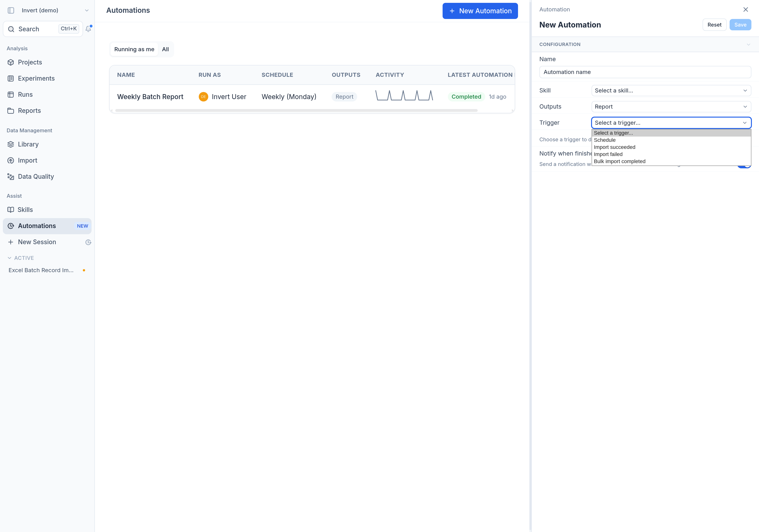Click the Ctrl+K shortcut hint
This screenshot has width=759, height=532.
(69, 29)
